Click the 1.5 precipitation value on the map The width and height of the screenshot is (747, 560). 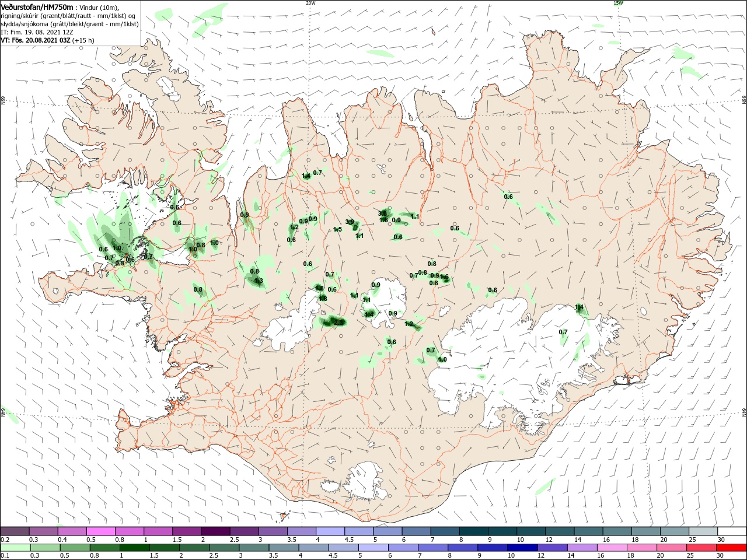(x=337, y=229)
